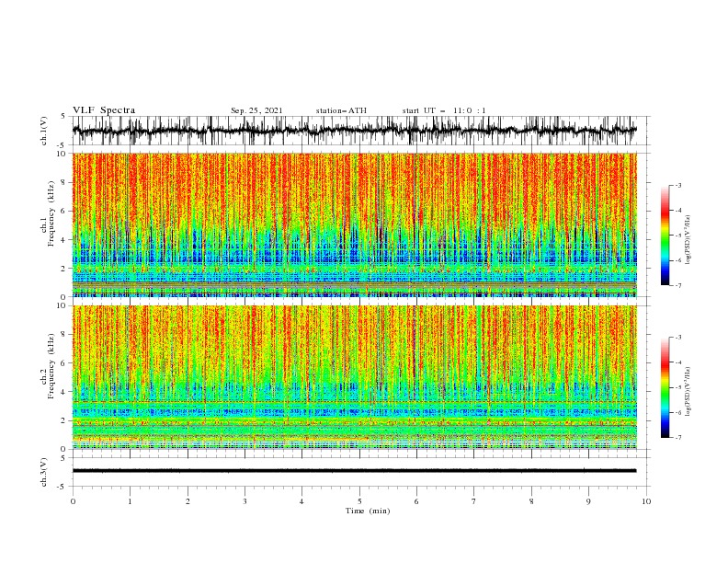Click the ch.2 spectrogram color scale bar
728x563 pixels.
coord(665,387)
